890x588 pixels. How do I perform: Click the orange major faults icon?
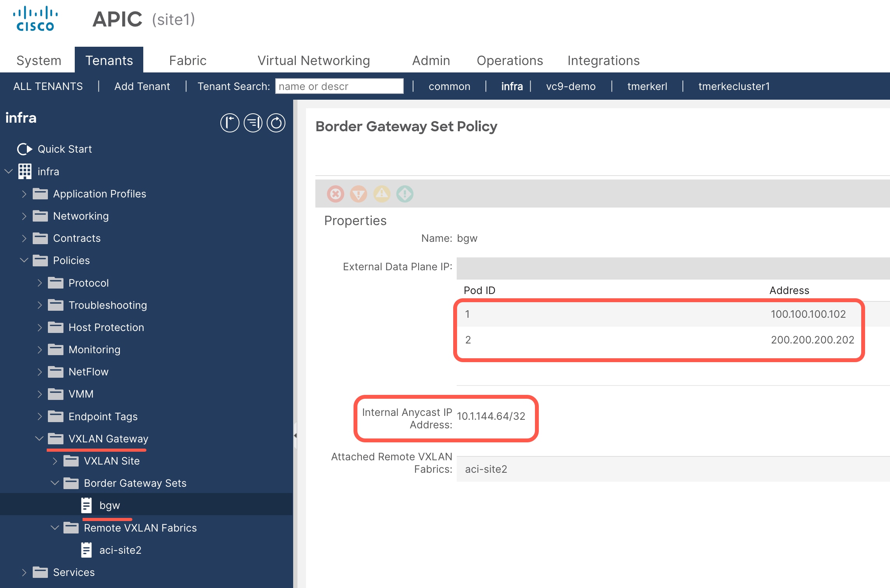(359, 194)
